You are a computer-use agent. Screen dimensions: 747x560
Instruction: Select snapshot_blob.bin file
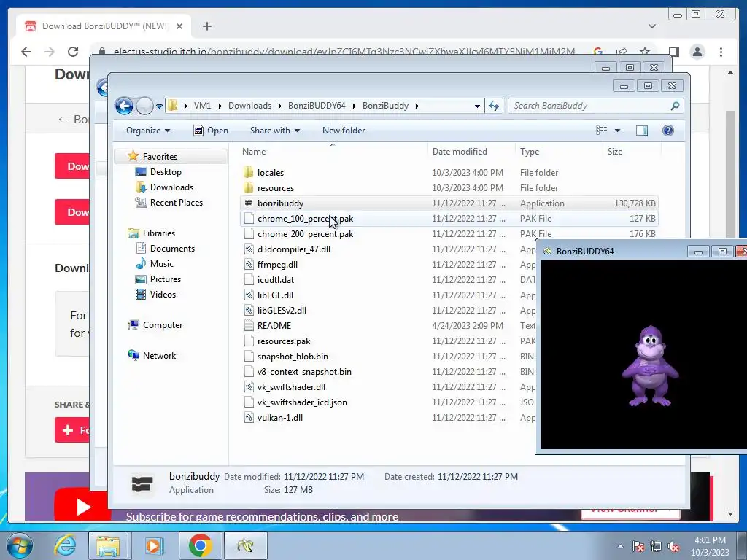[x=293, y=356]
